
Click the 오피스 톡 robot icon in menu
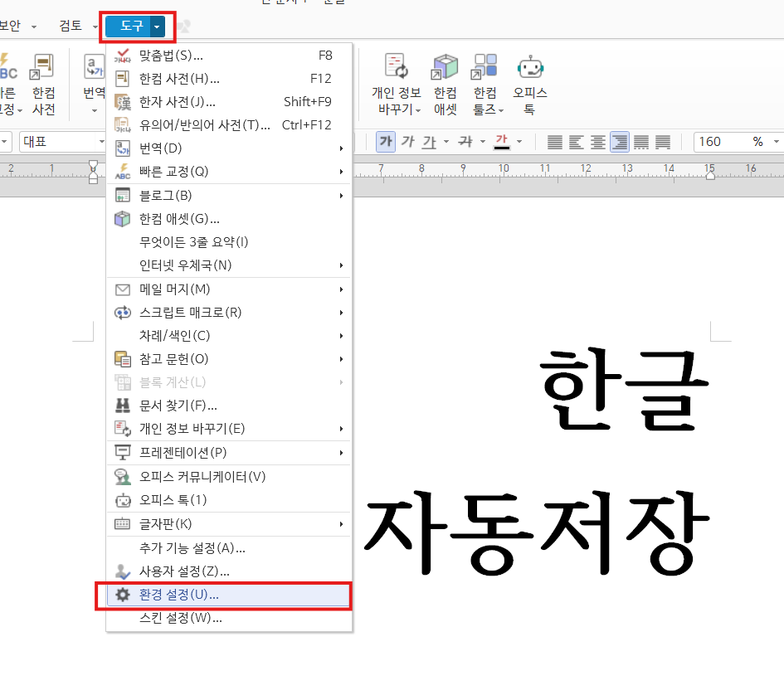point(123,500)
